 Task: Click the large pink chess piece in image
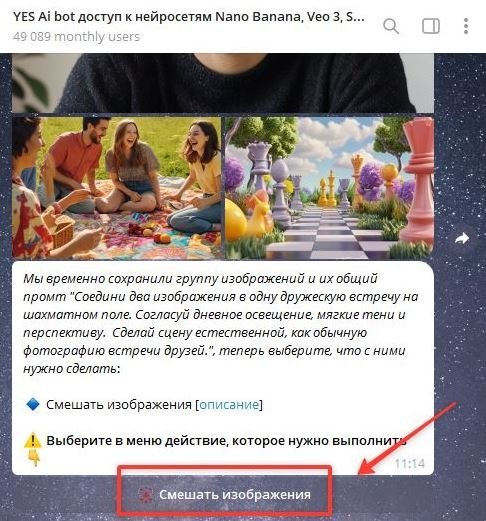tap(417, 180)
